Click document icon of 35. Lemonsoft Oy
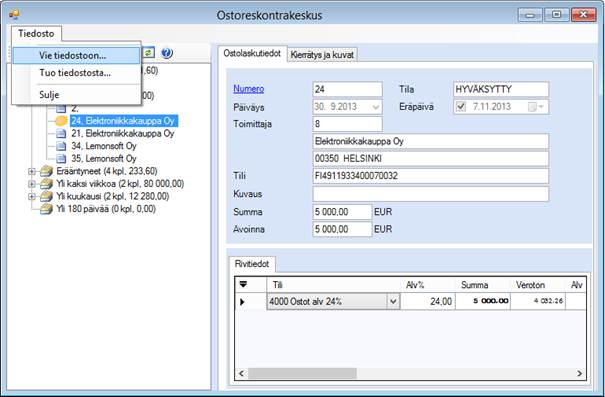The height and width of the screenshot is (397, 605). [x=61, y=159]
